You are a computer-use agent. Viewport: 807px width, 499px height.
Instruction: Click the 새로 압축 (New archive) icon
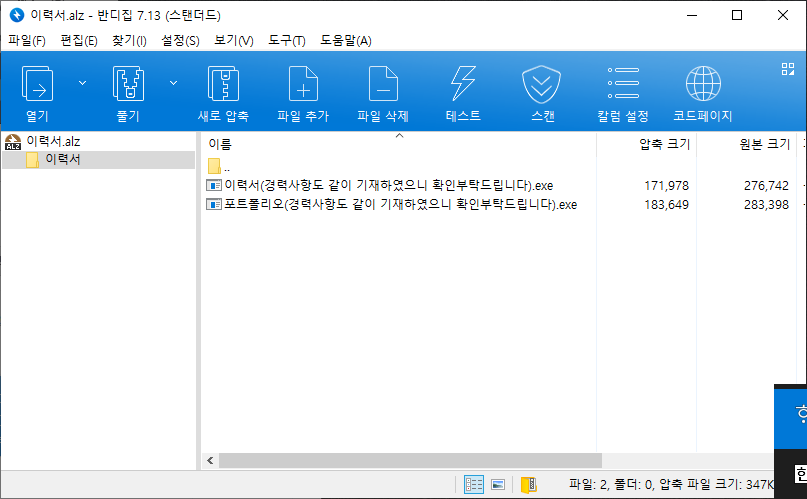(x=223, y=85)
